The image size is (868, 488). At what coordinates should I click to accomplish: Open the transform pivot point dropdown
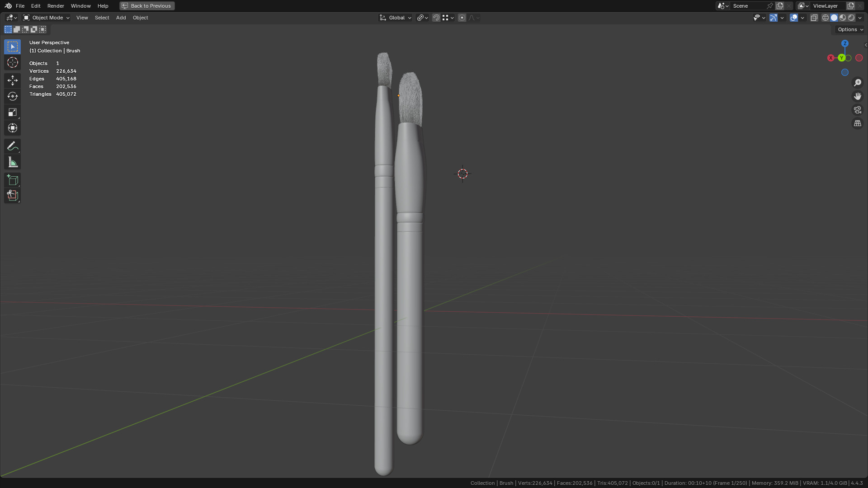423,18
